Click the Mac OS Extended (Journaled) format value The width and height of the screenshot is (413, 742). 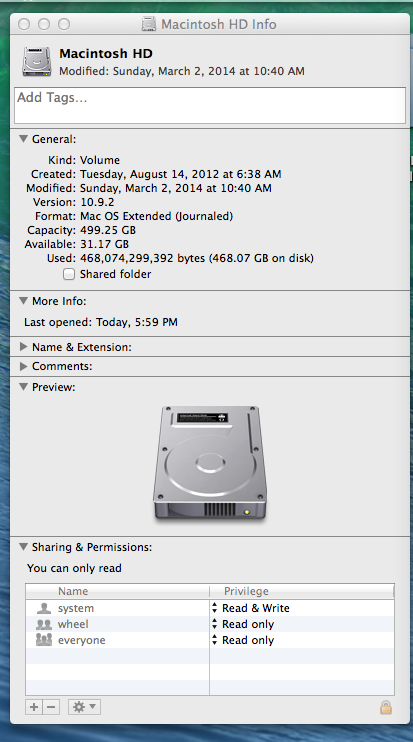157,216
